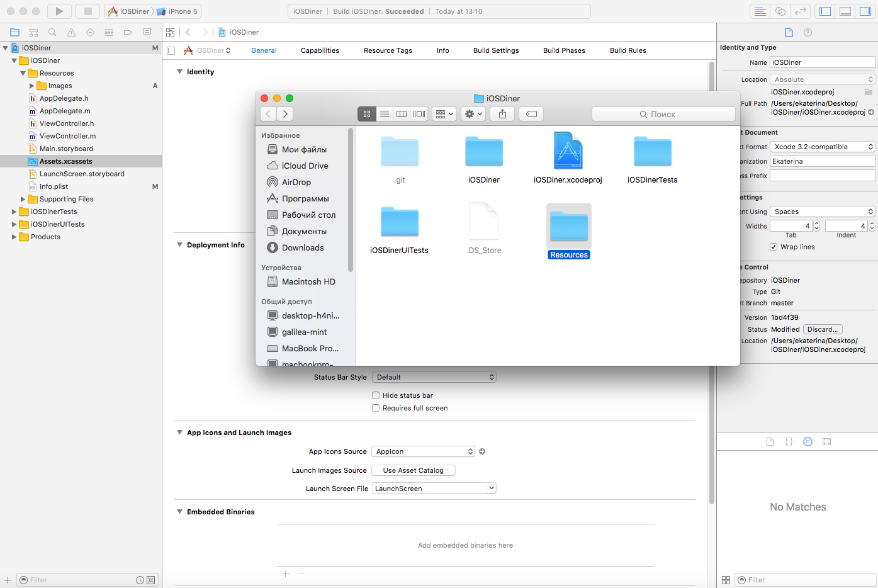The height and width of the screenshot is (588, 878).
Task: Open the Resource Tags tab
Action: (x=388, y=50)
